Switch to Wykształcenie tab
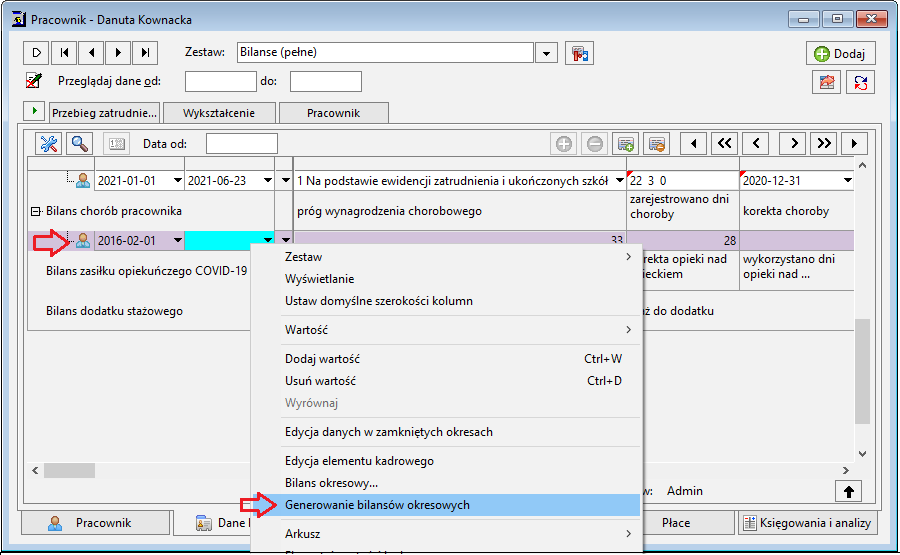 coord(219,113)
